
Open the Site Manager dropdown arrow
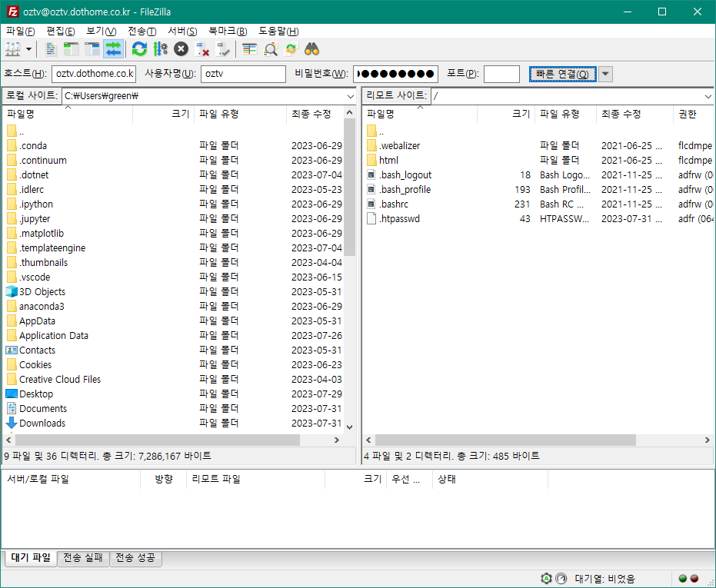click(28, 49)
